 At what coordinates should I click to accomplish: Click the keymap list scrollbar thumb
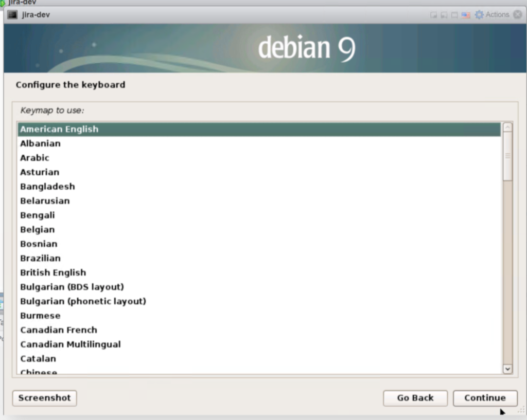[x=507, y=156]
